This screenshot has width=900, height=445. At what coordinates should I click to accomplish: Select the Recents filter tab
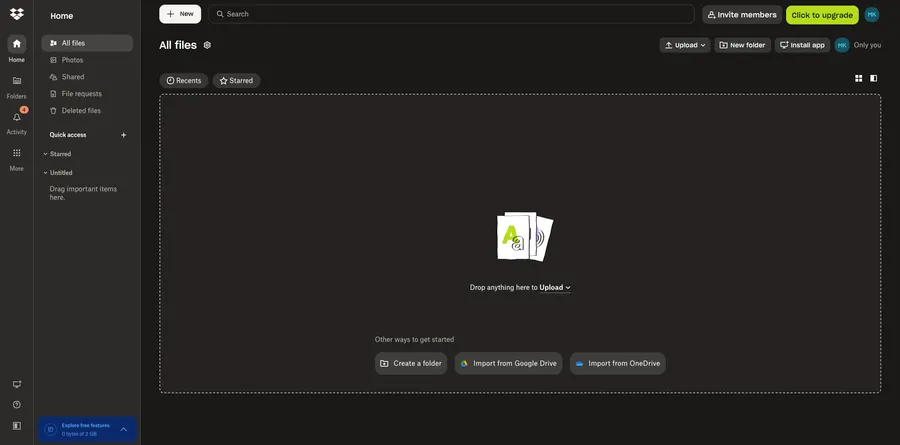coord(183,80)
